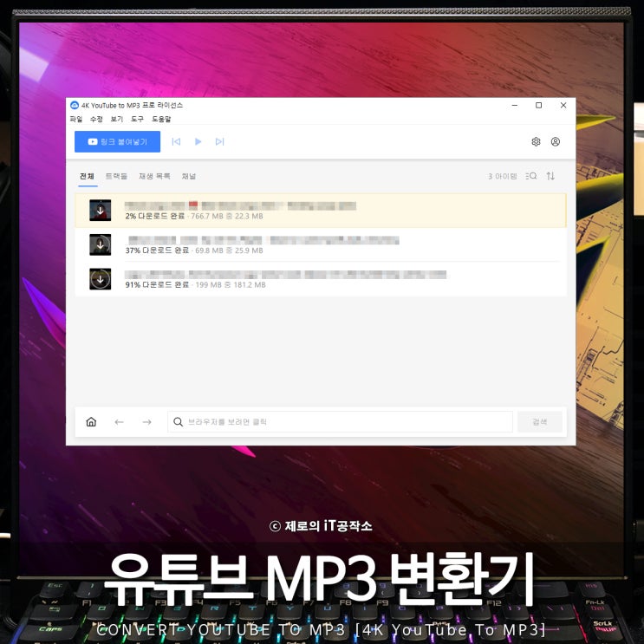Viewport: 644px width, 644px height.
Task: Click the browser forward arrow
Action: [147, 422]
